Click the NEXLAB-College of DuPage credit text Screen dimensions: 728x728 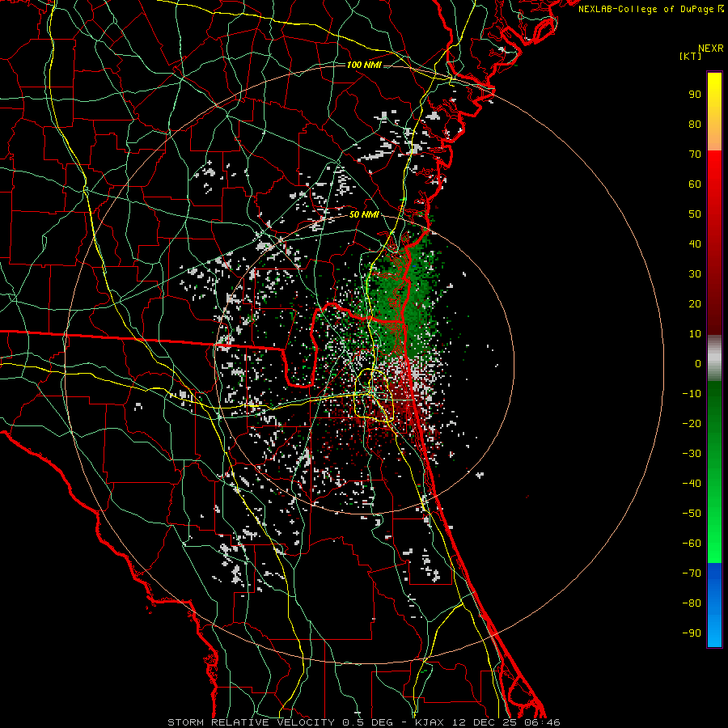[650, 9]
